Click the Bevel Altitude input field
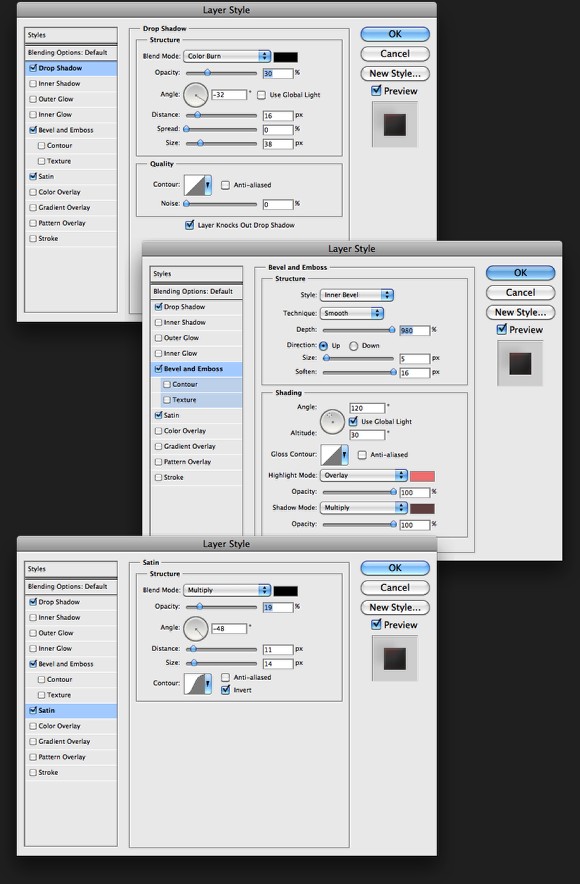This screenshot has height=884, width=580. click(368, 435)
